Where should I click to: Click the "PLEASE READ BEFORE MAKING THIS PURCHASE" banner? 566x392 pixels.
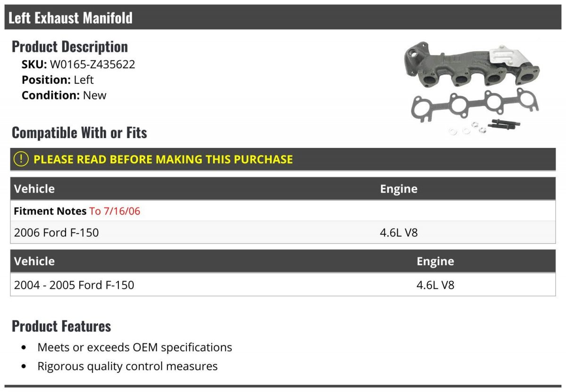coord(163,159)
